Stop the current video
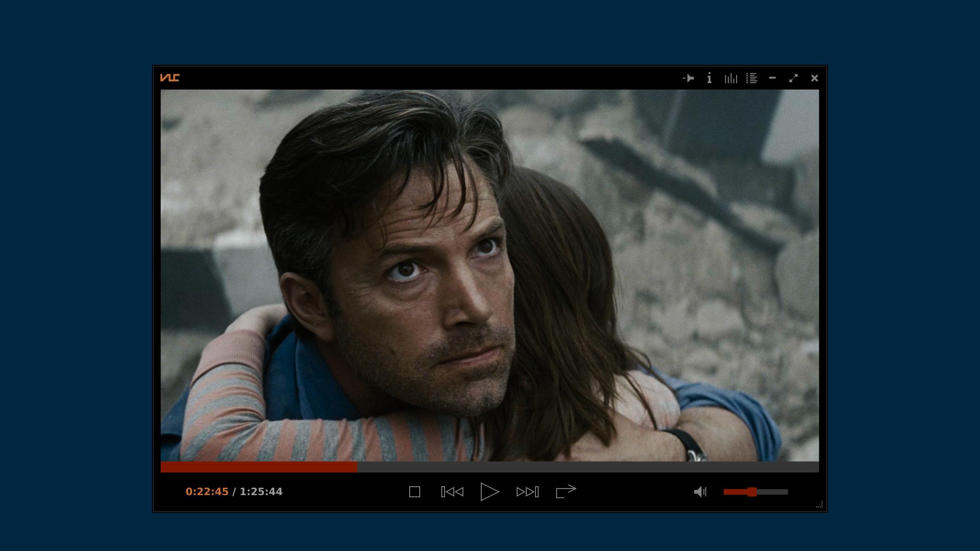980x551 pixels. tap(415, 491)
